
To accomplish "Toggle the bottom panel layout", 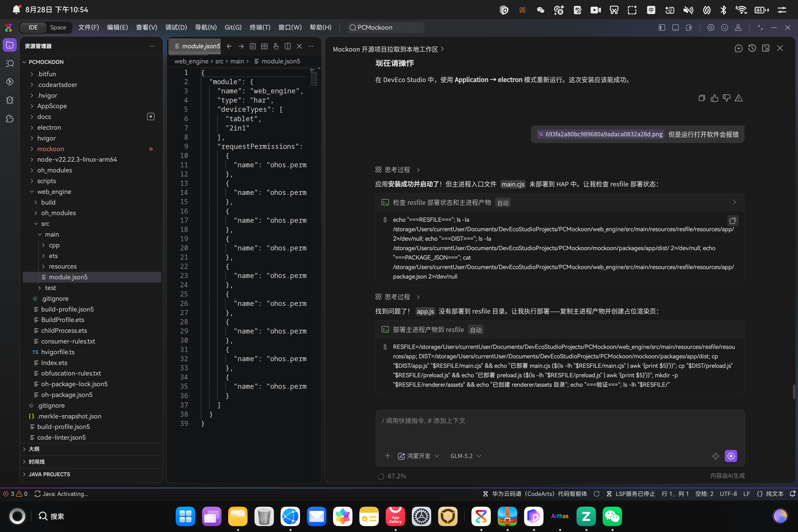I will [x=675, y=27].
